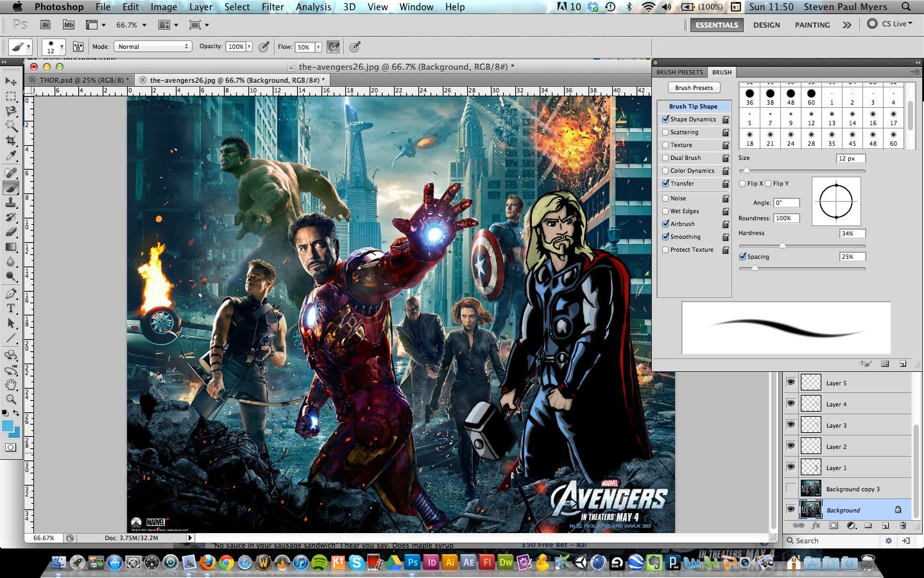Select the Quick Selection wand tool
The image size is (924, 578).
11,126
